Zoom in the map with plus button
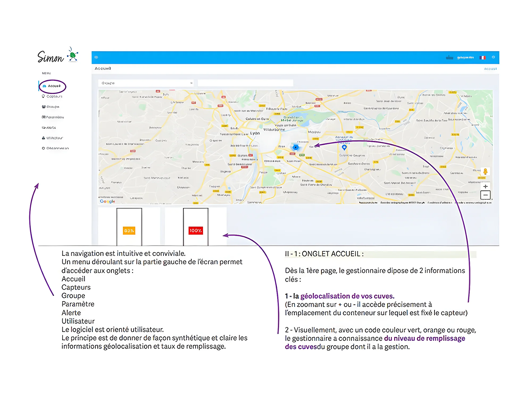532x399 pixels. click(485, 186)
